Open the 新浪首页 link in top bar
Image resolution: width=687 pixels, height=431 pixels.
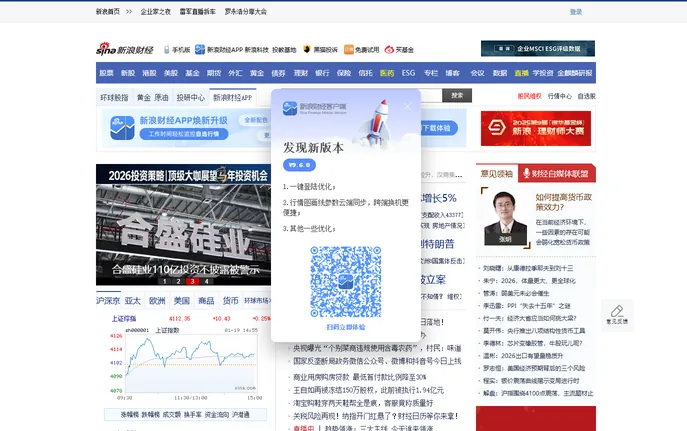click(x=108, y=12)
